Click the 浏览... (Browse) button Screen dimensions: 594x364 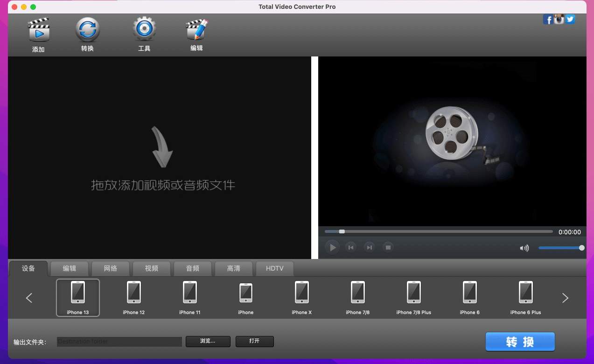coord(208,341)
